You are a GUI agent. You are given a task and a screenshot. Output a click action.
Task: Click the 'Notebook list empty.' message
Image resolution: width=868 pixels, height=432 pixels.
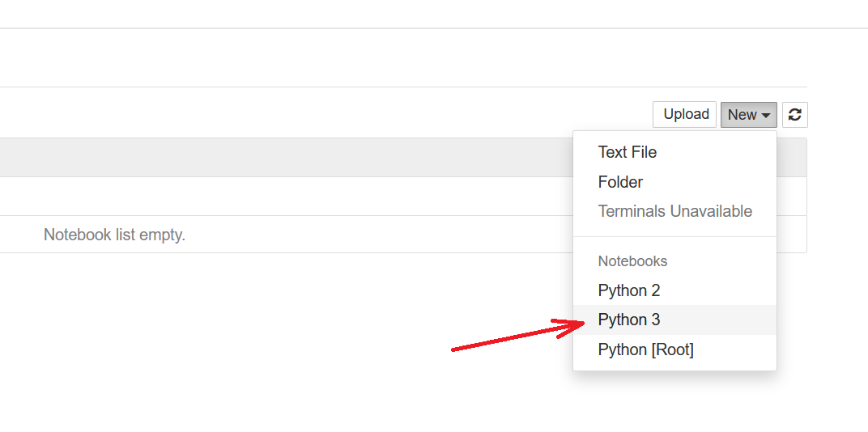click(x=114, y=235)
